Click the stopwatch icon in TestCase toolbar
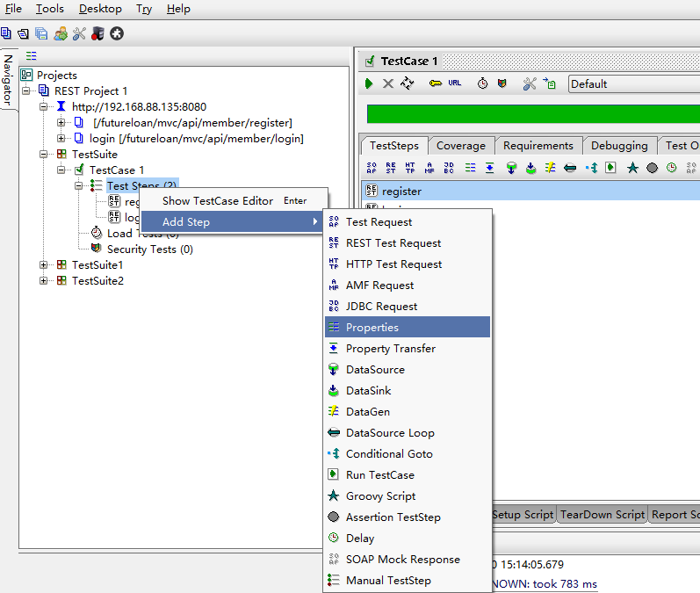 click(482, 83)
